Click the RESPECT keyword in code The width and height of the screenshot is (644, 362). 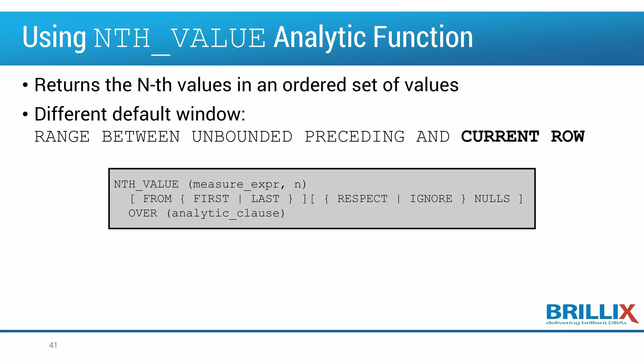[x=362, y=199]
